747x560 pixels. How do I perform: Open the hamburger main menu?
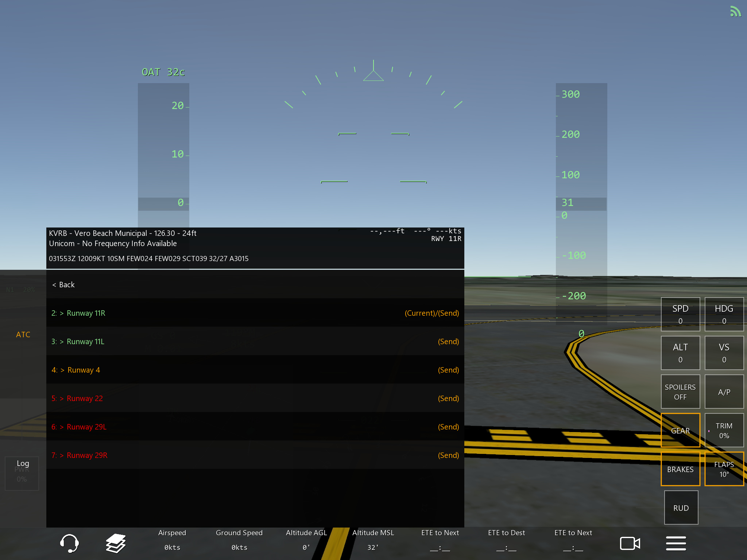click(x=676, y=543)
